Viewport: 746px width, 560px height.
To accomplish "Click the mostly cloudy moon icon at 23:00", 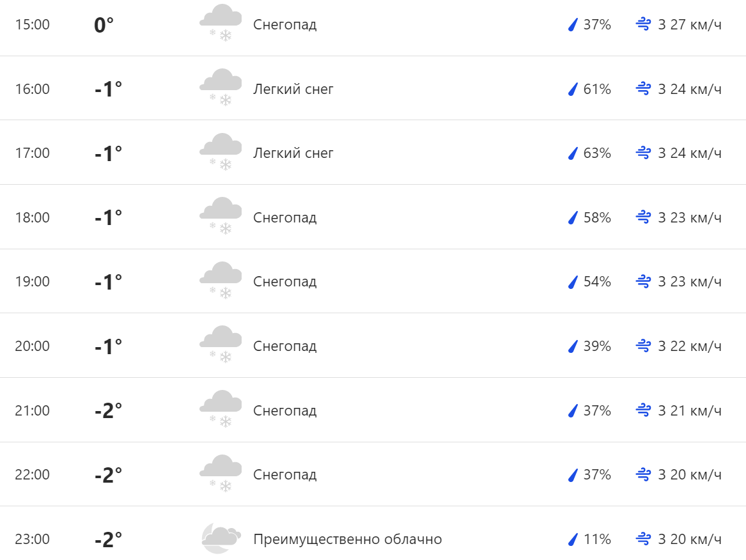I will (221, 538).
